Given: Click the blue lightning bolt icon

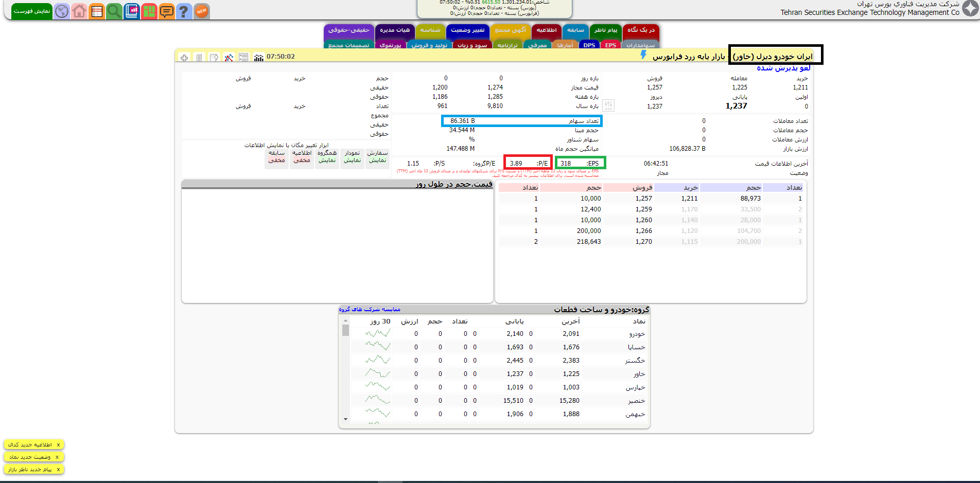Looking at the screenshot, I should click(x=643, y=55).
